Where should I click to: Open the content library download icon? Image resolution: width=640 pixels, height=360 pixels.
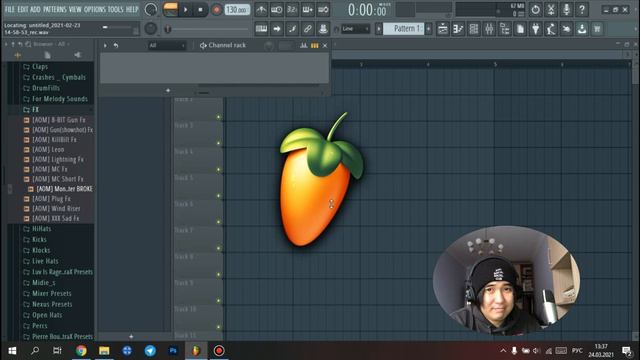click(582, 29)
